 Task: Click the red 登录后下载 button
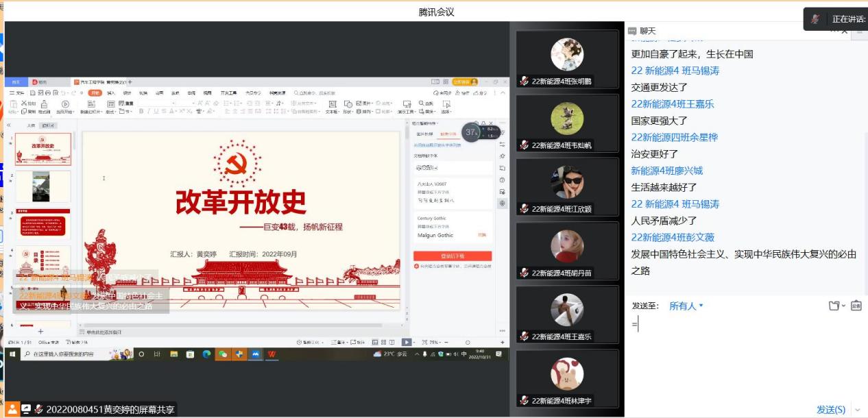tap(452, 256)
